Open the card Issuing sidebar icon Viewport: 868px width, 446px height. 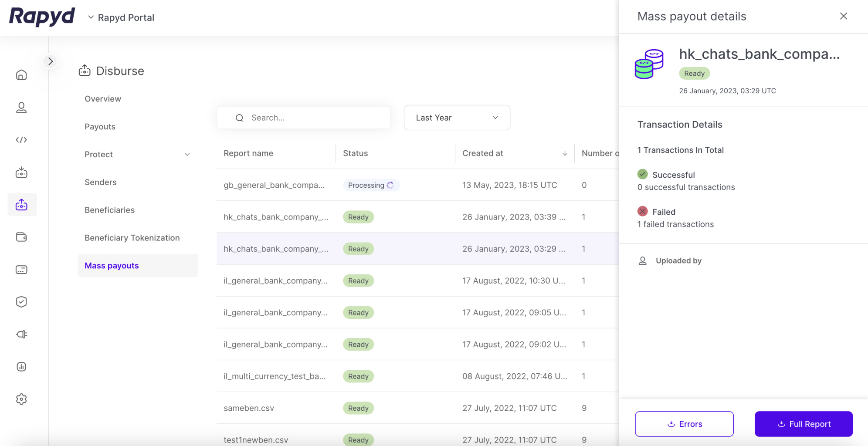[x=21, y=270]
